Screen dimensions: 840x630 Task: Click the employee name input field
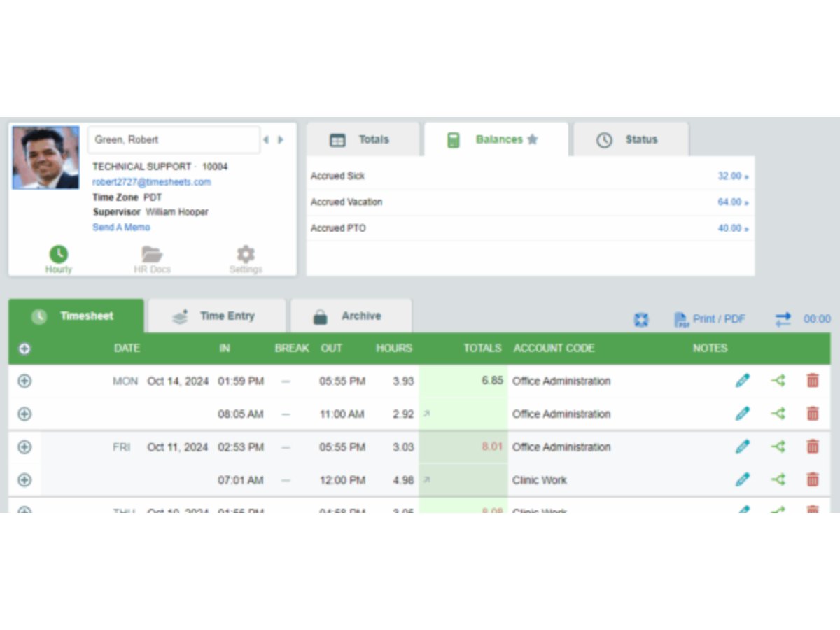click(x=173, y=140)
